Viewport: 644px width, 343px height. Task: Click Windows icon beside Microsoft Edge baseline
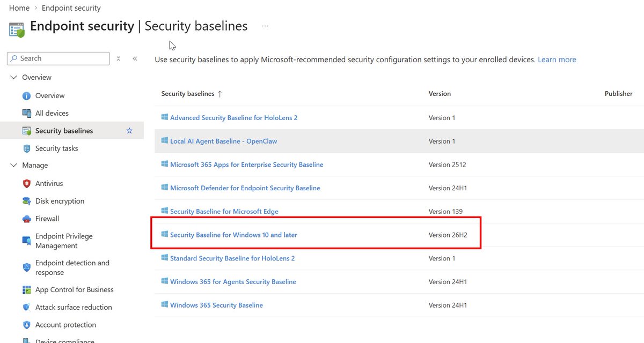165,211
